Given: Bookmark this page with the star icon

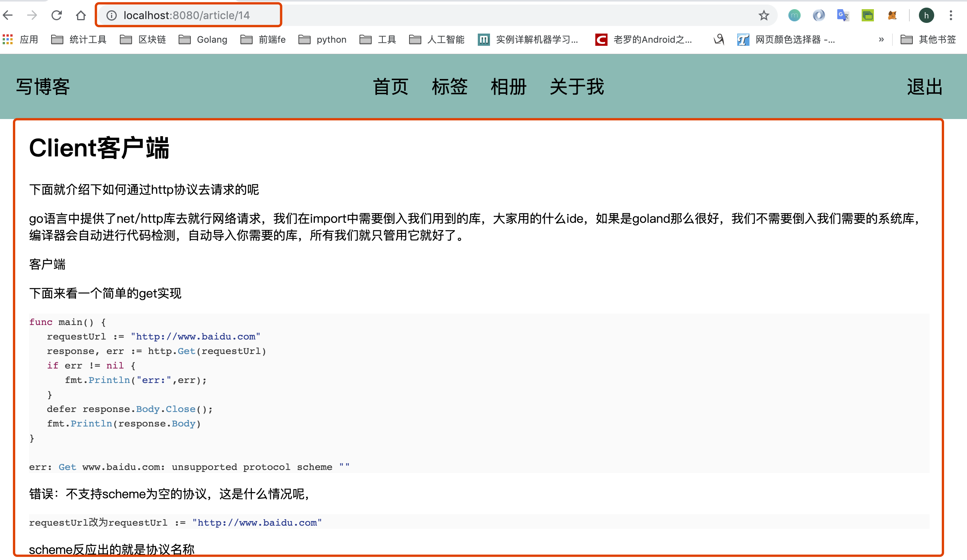Looking at the screenshot, I should pyautogui.click(x=764, y=15).
